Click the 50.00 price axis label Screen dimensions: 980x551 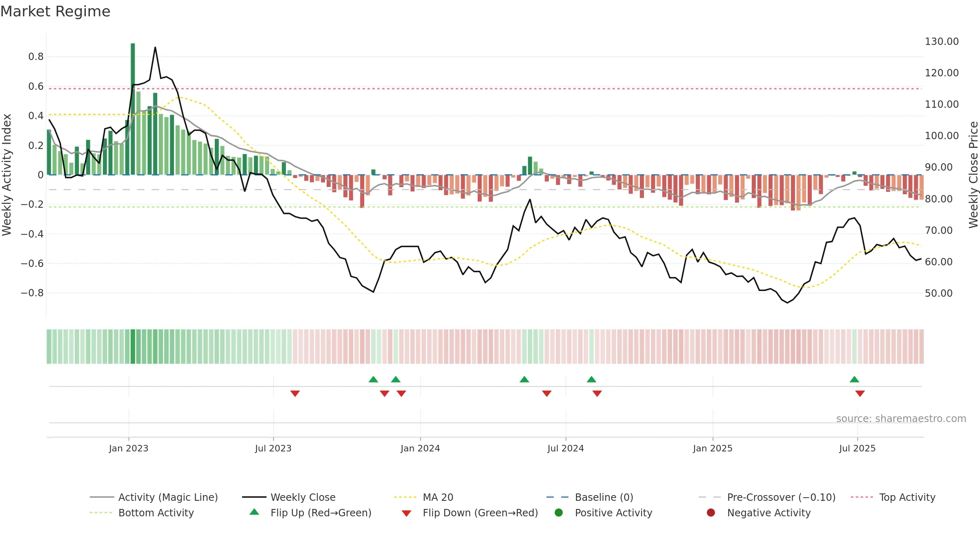tap(938, 293)
